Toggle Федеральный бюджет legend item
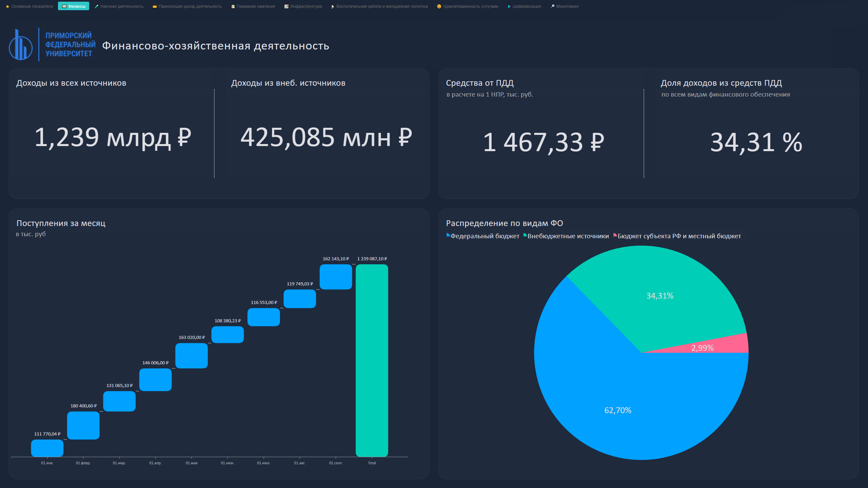This screenshot has height=488, width=868. pos(485,236)
